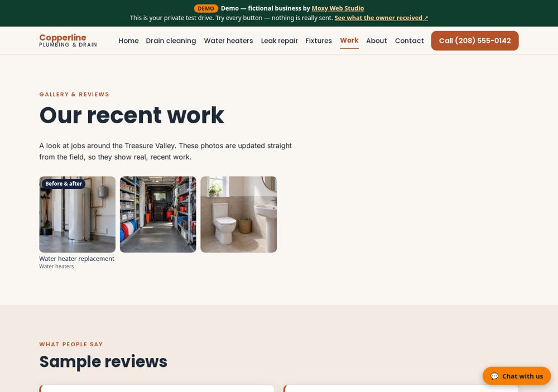
Task: Open the bathroom toilet fixture photo
Action: 238,215
